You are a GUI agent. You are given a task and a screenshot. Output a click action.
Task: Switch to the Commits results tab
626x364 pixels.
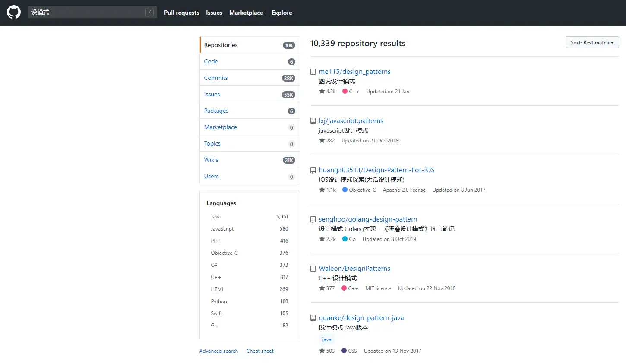click(216, 78)
